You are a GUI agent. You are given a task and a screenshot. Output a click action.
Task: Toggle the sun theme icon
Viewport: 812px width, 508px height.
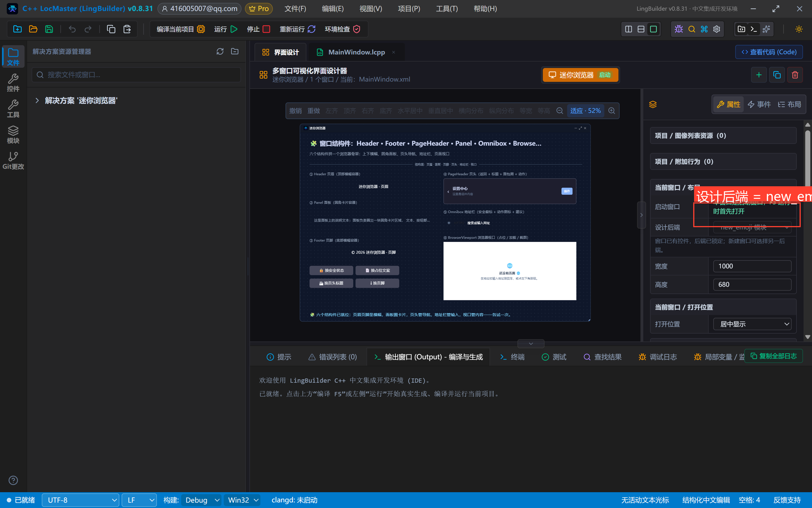(x=799, y=29)
